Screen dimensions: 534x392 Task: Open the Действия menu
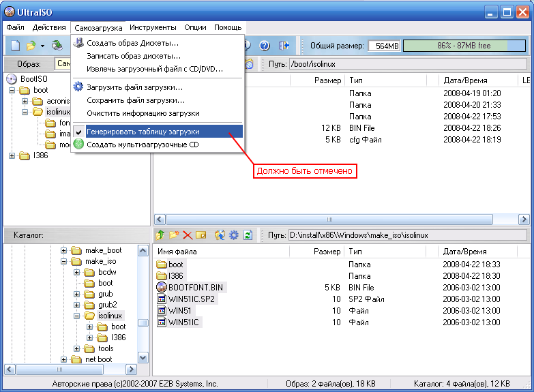click(x=49, y=27)
